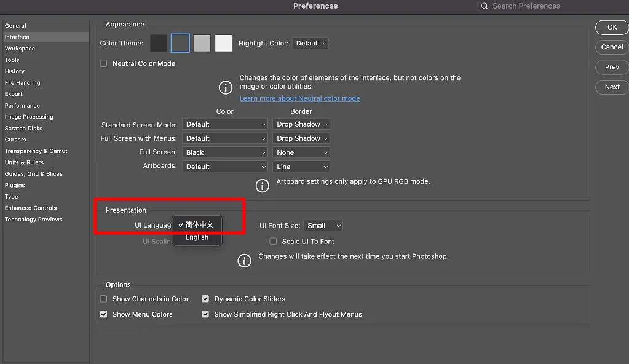This screenshot has width=629, height=364.
Task: Select the darkest color theme swatch
Action: pos(159,43)
